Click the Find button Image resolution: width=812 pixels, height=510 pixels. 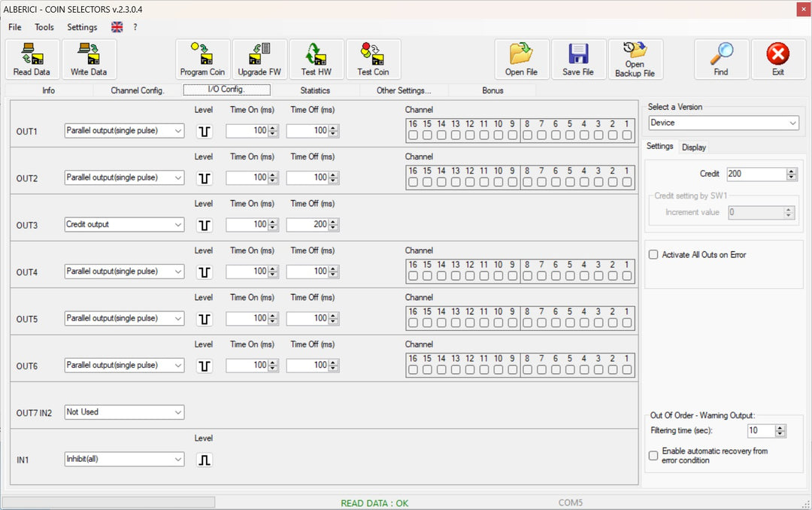pos(721,59)
